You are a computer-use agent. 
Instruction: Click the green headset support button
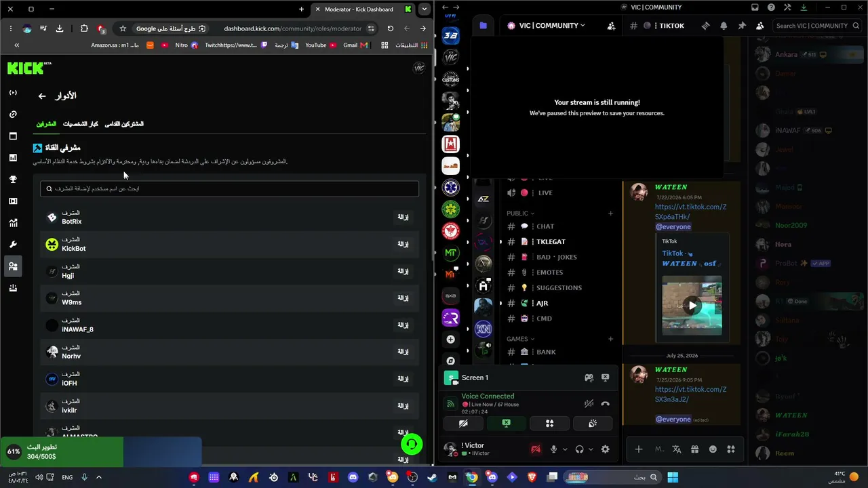[412, 444]
